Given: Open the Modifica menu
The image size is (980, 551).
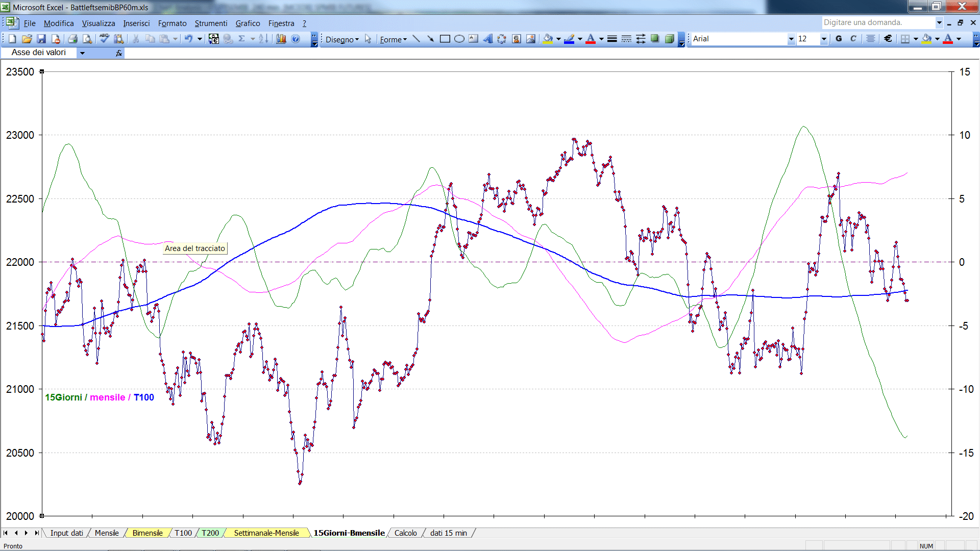Looking at the screenshot, I should pyautogui.click(x=59, y=23).
